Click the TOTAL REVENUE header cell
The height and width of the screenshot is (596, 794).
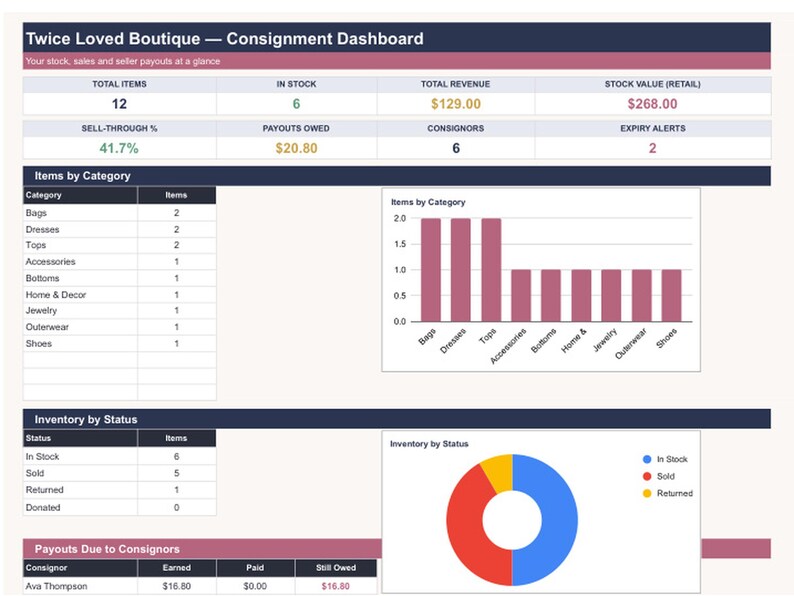tap(455, 84)
